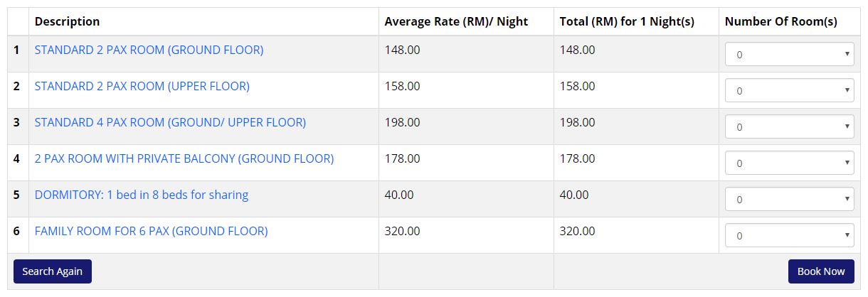Click the Total (RM) for 1 Night(s) header
The image size is (868, 297).
[x=627, y=21]
